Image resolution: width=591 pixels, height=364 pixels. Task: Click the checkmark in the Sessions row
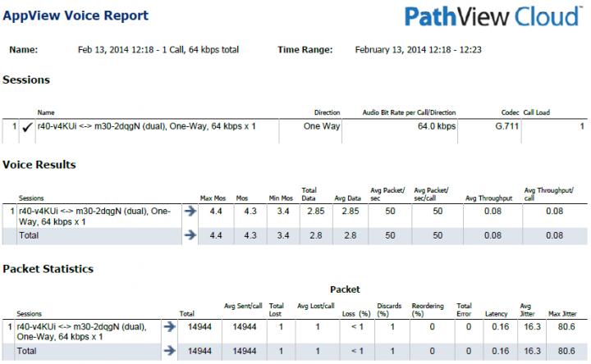pyautogui.click(x=27, y=127)
